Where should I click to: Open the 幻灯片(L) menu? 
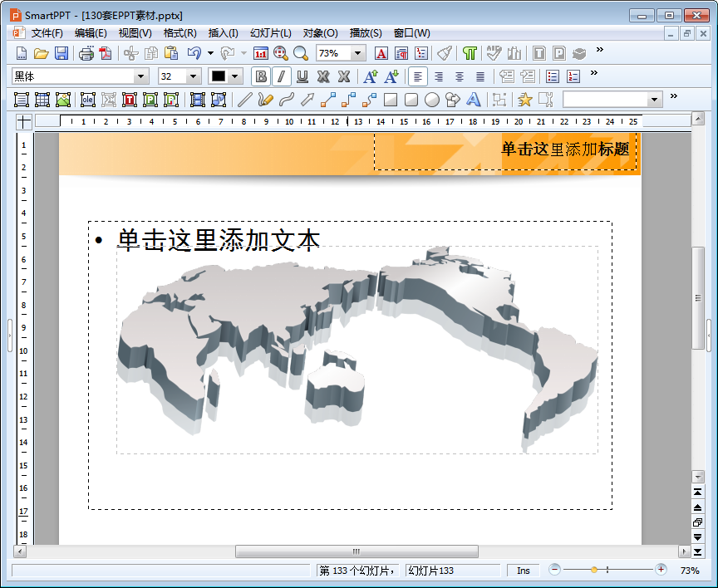[x=271, y=33]
